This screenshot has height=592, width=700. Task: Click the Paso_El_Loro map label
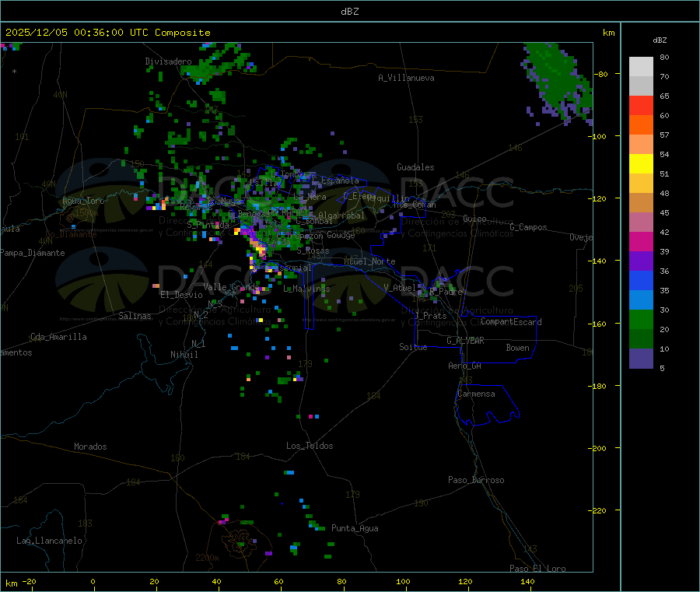[537, 569]
